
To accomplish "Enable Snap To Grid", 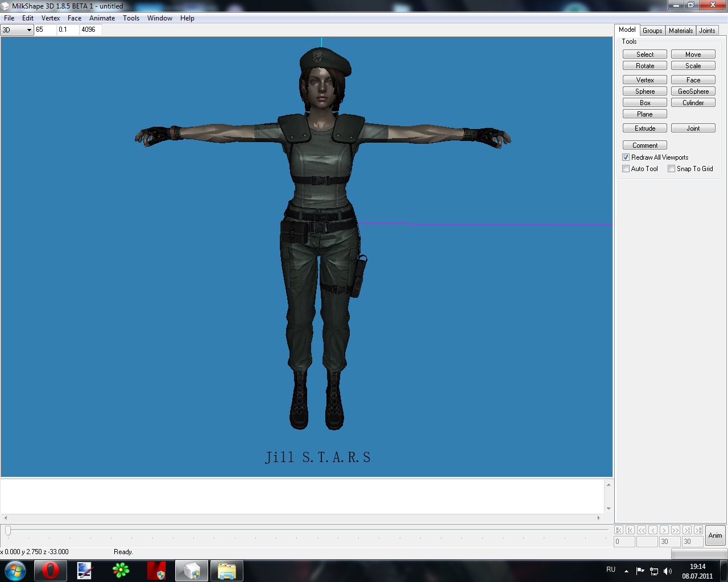I will [672, 169].
